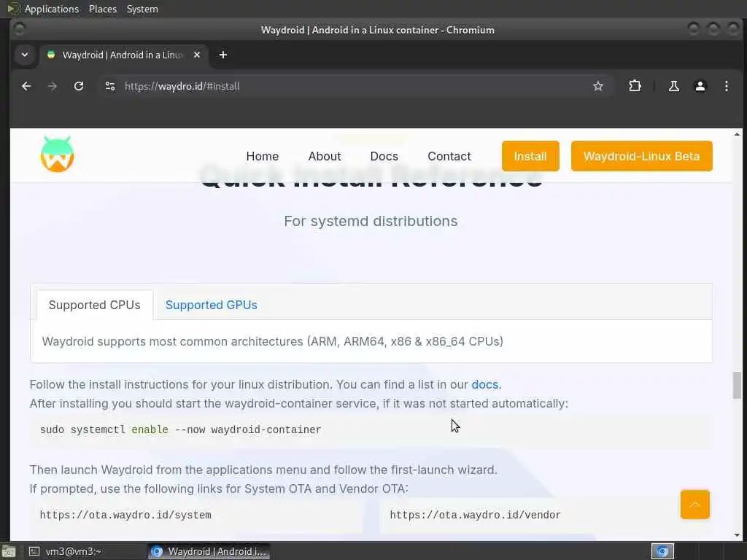Click 'For systemd distributions' subtitle
The width and height of the screenshot is (747, 560).
coord(371,221)
